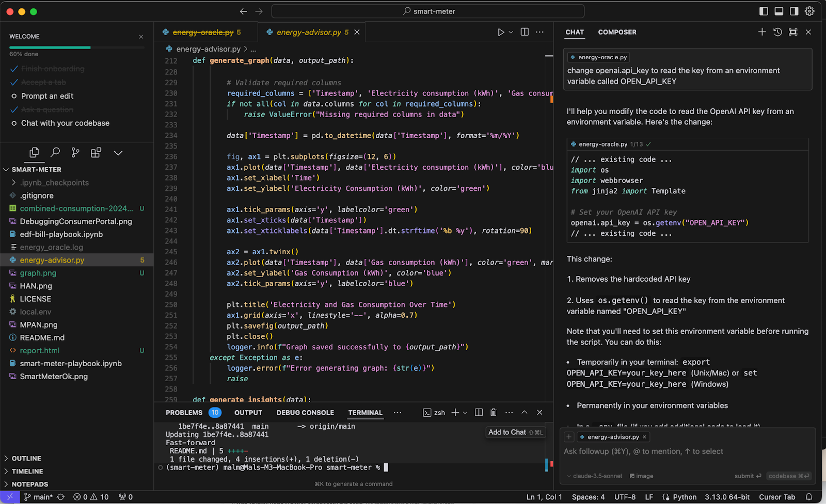Screen dimensions: 826x504
Task: Close the bottom panel
Action: (539, 412)
